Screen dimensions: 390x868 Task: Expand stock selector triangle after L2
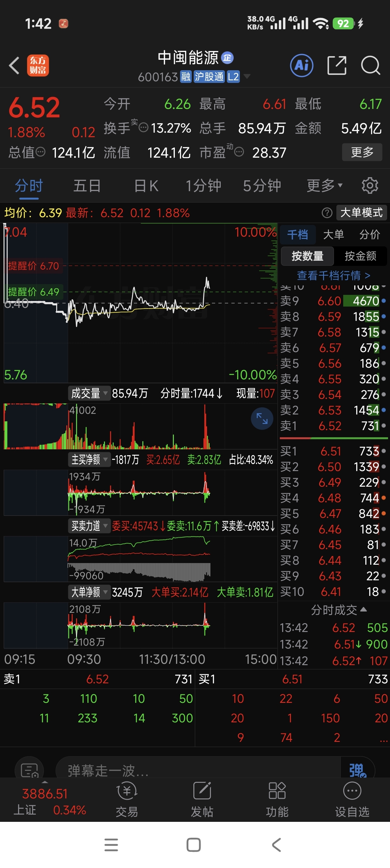click(x=247, y=76)
